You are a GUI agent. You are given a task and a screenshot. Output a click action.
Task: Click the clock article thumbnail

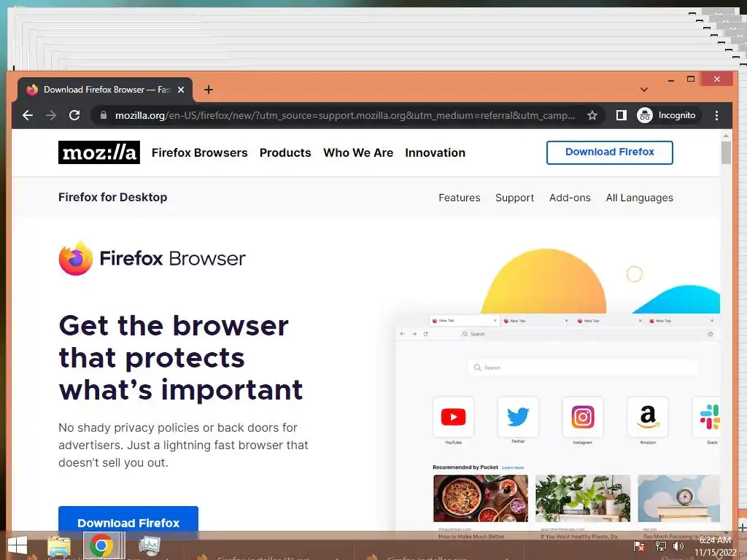[x=678, y=498]
